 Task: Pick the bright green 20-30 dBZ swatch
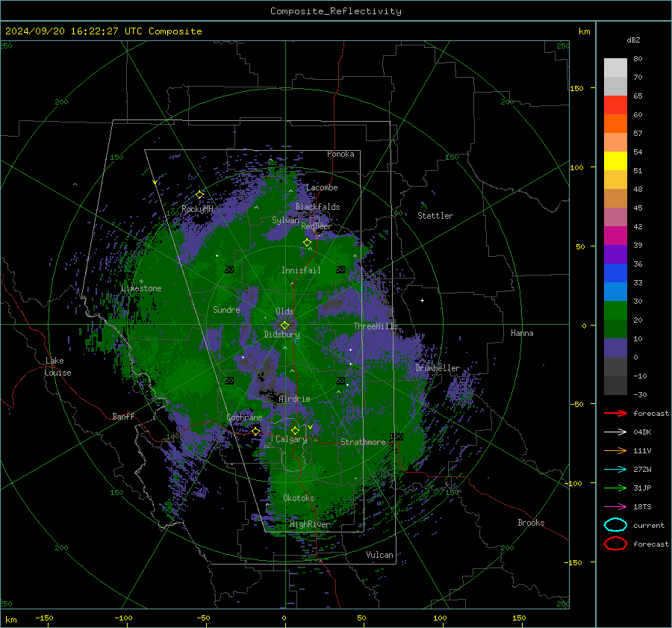(x=615, y=311)
